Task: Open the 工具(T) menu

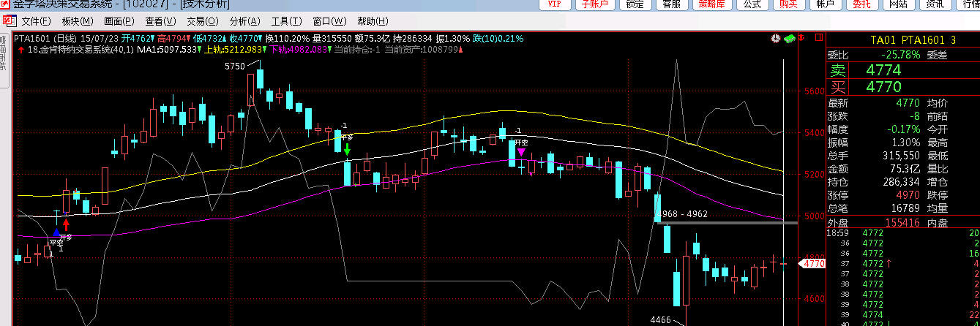Action: click(285, 21)
